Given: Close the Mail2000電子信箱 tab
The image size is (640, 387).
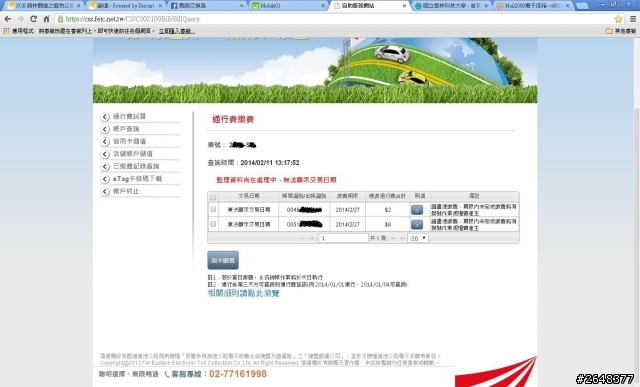Looking at the screenshot, I should 567,6.
